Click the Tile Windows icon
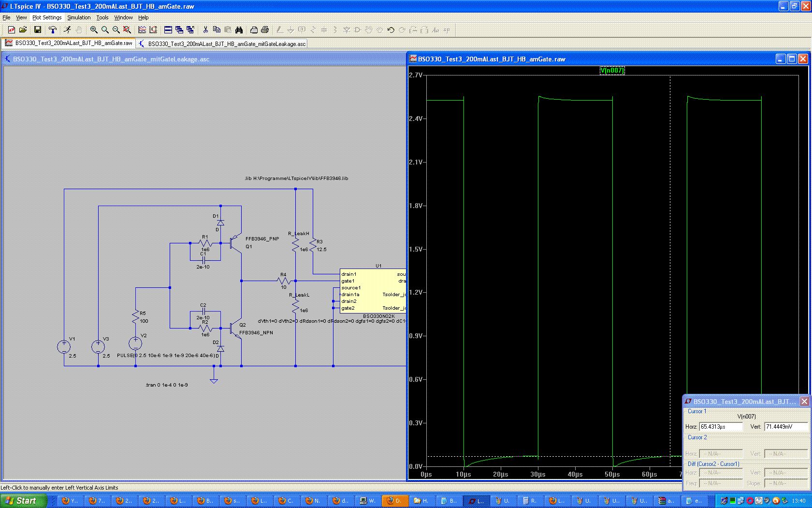Viewport: 812px width, 508px height. click(168, 30)
